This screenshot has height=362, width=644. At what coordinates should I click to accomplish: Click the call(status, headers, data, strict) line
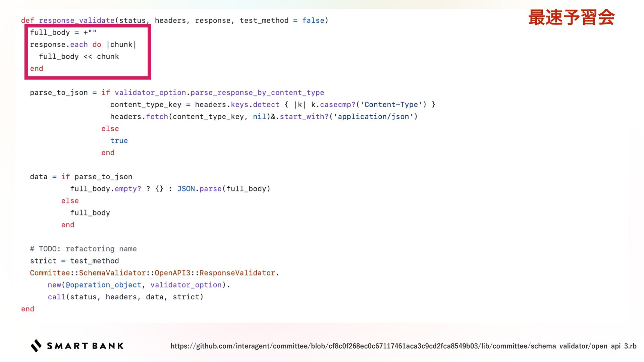[x=125, y=297]
